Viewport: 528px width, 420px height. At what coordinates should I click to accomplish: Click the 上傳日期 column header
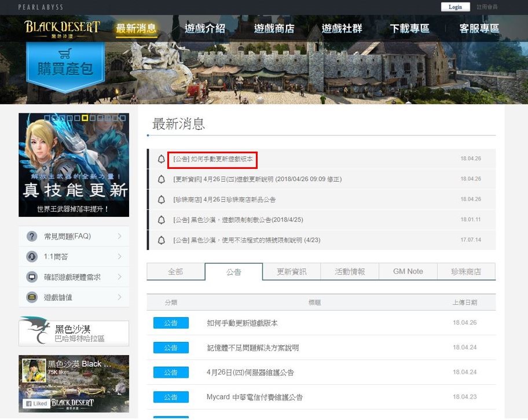pyautogui.click(x=465, y=303)
